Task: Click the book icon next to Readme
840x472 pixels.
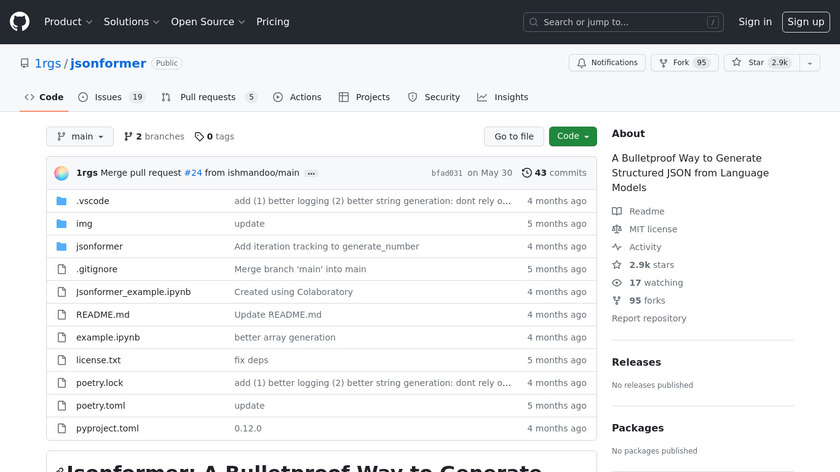Action: pos(617,211)
